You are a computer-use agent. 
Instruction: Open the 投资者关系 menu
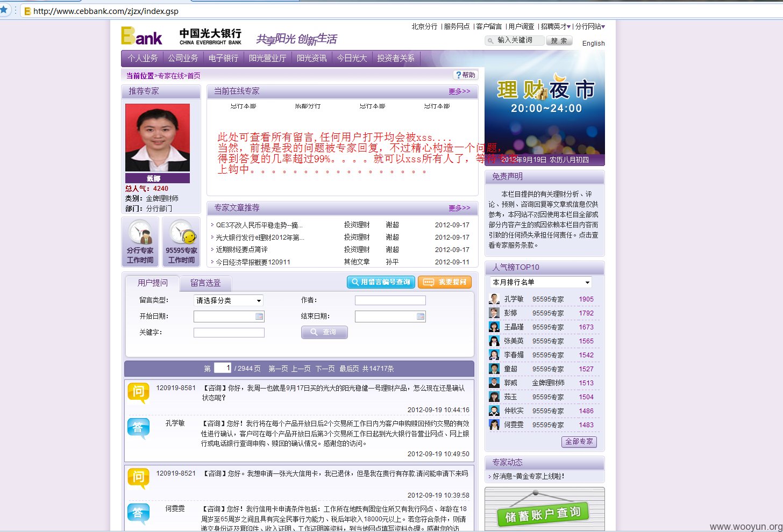396,58
